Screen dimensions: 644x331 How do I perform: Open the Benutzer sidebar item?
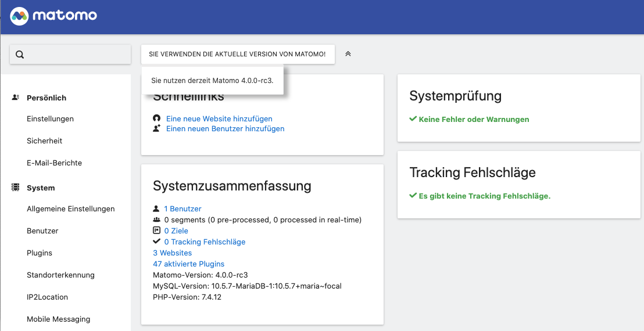tap(42, 231)
